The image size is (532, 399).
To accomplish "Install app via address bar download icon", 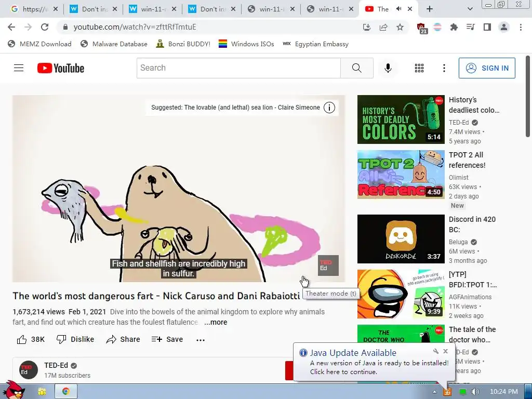I will (367, 27).
